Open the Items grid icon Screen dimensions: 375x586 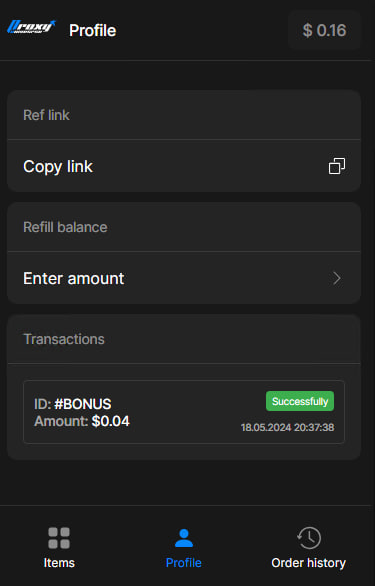(x=59, y=538)
